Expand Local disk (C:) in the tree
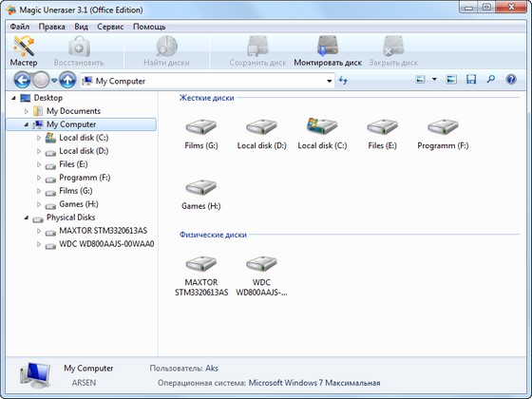This screenshot has width=532, height=399. click(39, 138)
